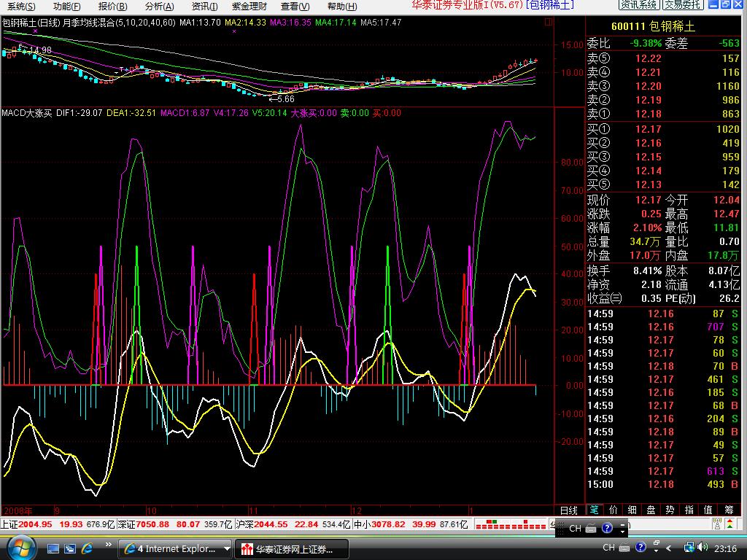Image resolution: width=747 pixels, height=560 pixels.
Task: Click the blue help icon on the taskbar language bar
Action: tap(640, 548)
